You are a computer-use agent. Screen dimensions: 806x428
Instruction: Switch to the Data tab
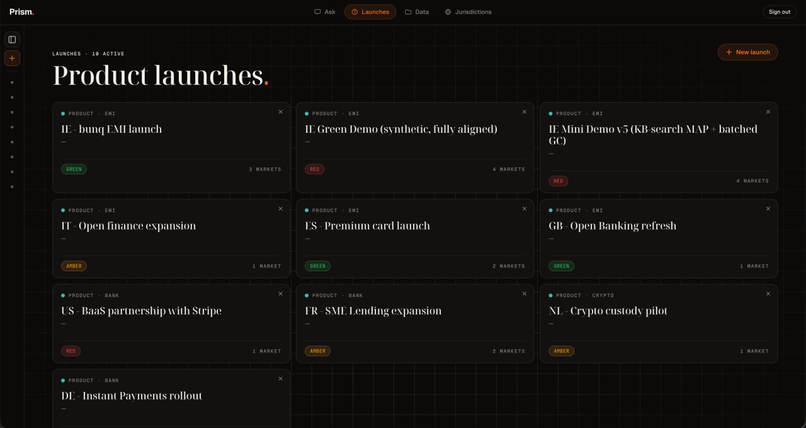[417, 12]
